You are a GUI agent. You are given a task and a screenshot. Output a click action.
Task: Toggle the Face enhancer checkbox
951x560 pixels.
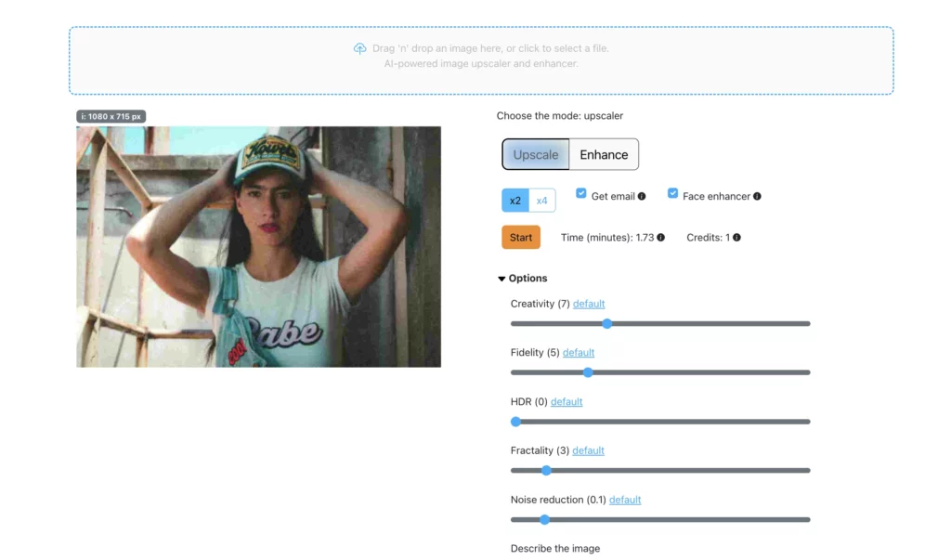tap(672, 193)
